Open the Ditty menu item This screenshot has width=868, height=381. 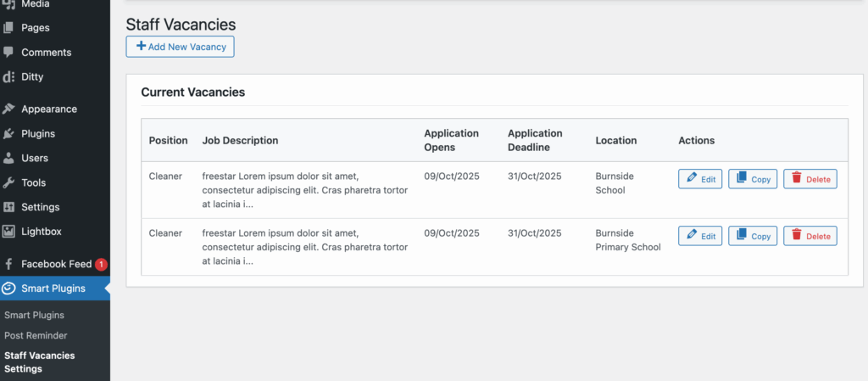[x=32, y=77]
